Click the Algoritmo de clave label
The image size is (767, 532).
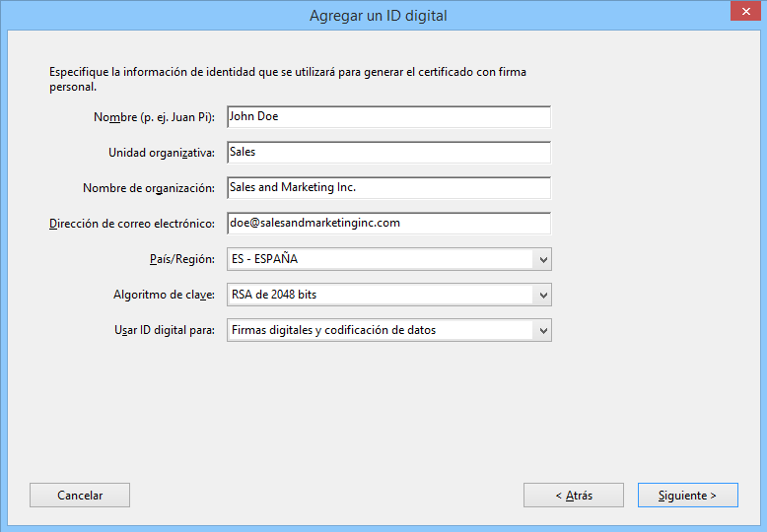pyautogui.click(x=164, y=295)
